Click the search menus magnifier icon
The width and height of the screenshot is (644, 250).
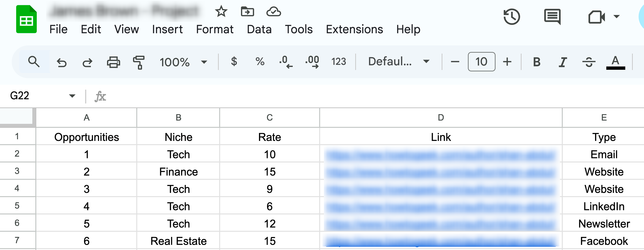click(34, 62)
